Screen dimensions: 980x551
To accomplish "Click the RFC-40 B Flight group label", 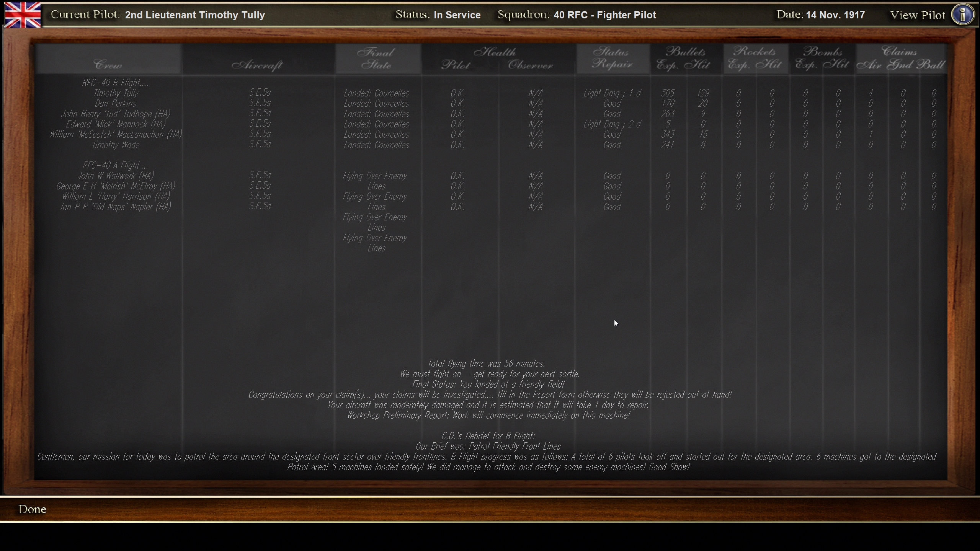I will (115, 83).
